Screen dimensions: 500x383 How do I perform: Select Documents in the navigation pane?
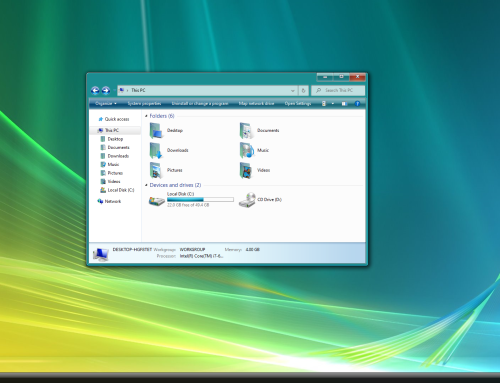119,147
